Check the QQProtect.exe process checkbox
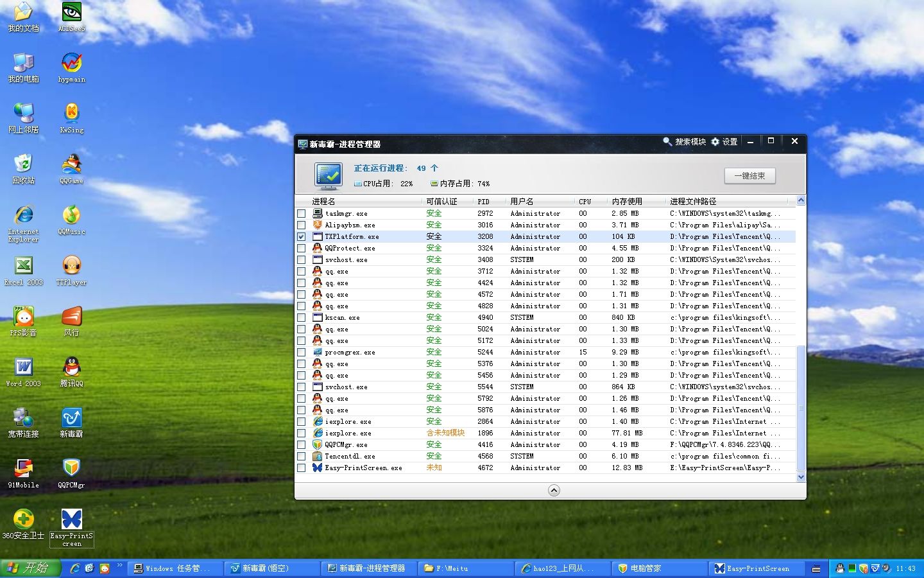The height and width of the screenshot is (578, 924). [301, 248]
